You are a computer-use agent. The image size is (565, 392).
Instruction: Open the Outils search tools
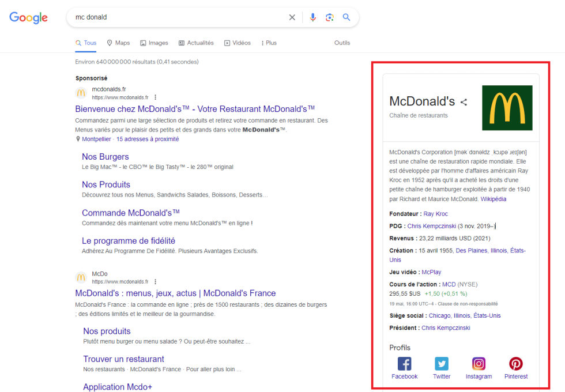click(x=342, y=43)
